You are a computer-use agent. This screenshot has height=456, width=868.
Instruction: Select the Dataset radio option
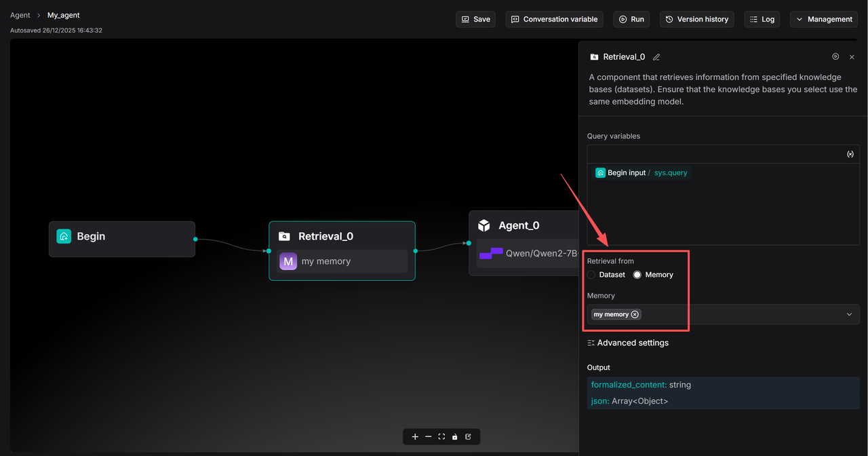tap(592, 275)
